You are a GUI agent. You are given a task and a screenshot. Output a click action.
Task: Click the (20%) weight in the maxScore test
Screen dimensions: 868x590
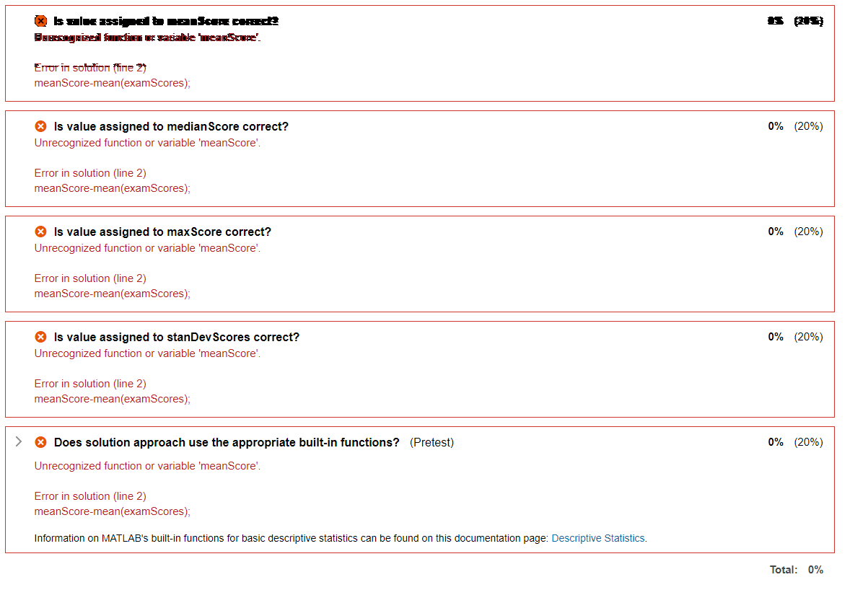pos(808,232)
